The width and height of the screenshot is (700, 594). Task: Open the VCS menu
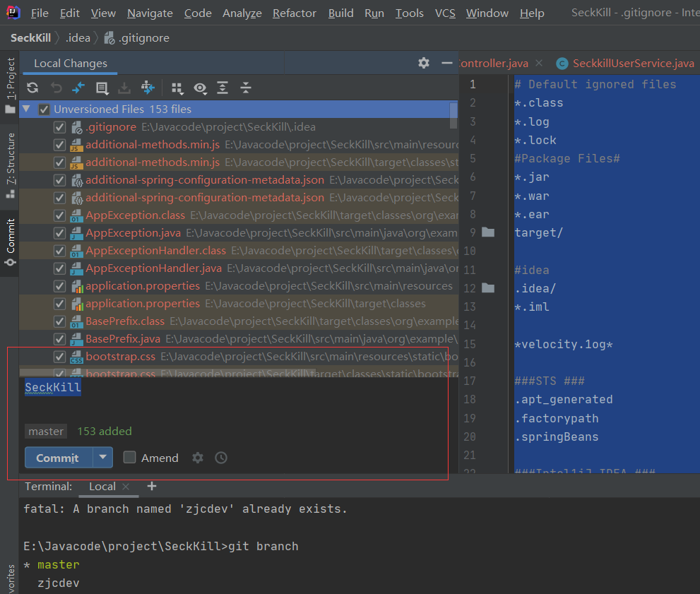click(445, 13)
